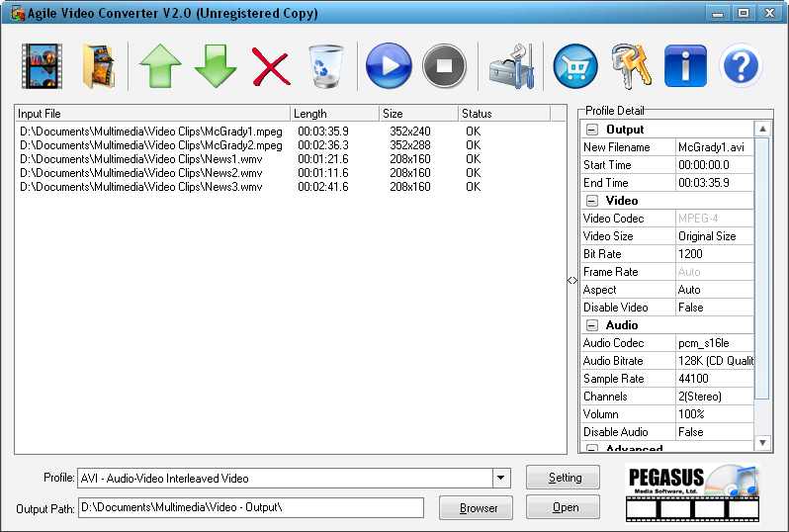The height and width of the screenshot is (532, 789).
Task: Move selected file down with green arrow
Action: 216,66
